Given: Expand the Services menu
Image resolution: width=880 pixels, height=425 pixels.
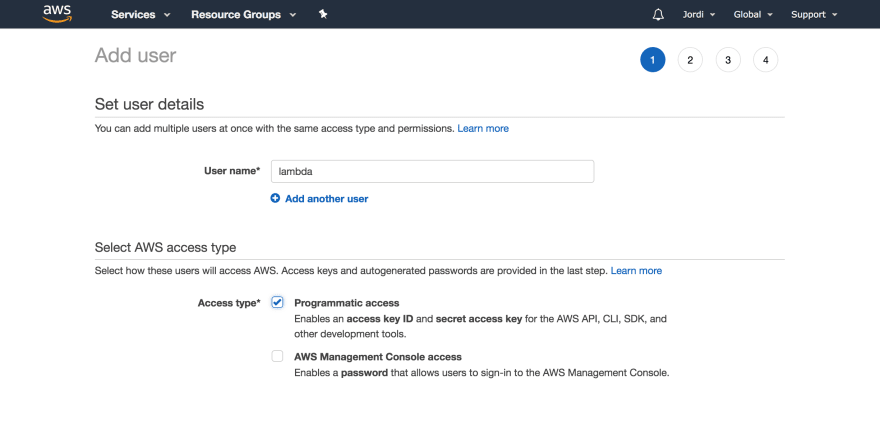Looking at the screenshot, I should pyautogui.click(x=140, y=15).
